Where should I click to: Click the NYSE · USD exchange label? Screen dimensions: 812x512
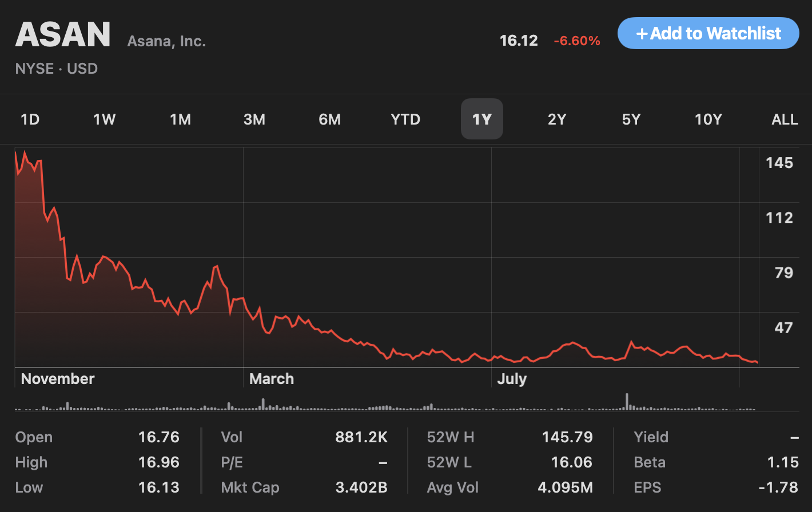[x=57, y=69]
